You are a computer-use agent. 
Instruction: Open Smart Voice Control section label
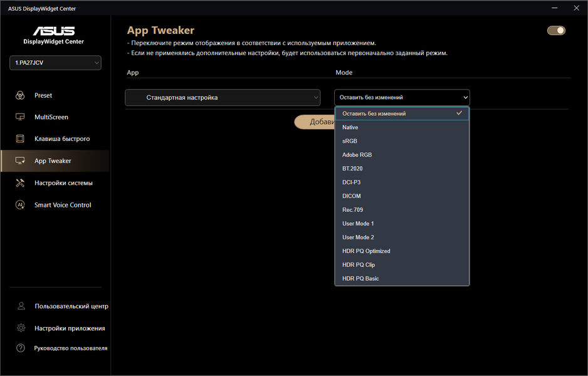coord(63,205)
